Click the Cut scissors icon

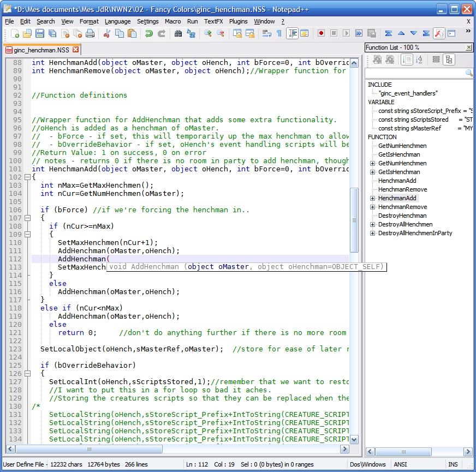(x=107, y=34)
